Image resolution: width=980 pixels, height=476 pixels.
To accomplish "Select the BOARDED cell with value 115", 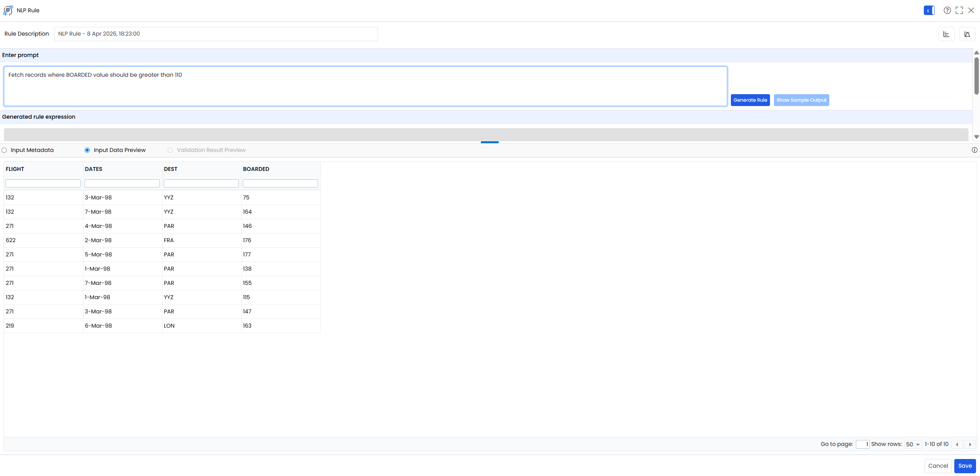I will (281, 297).
